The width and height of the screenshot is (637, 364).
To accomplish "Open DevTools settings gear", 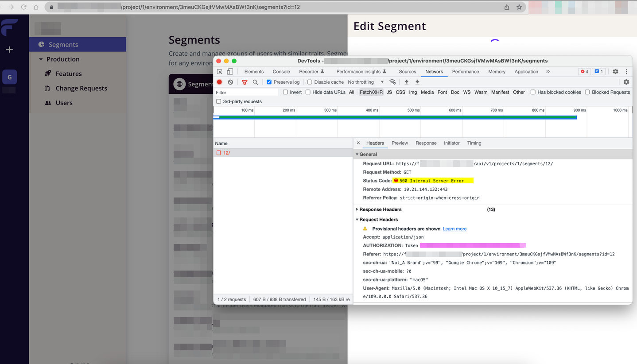I will 615,71.
